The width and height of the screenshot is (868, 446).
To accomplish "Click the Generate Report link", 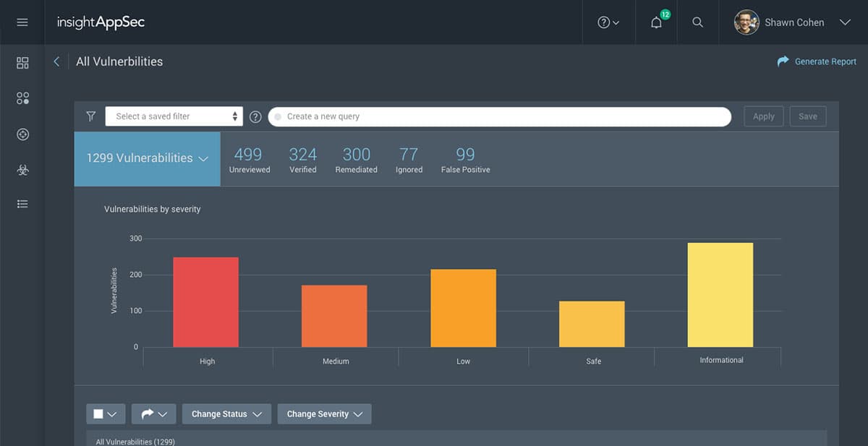I will pos(816,61).
